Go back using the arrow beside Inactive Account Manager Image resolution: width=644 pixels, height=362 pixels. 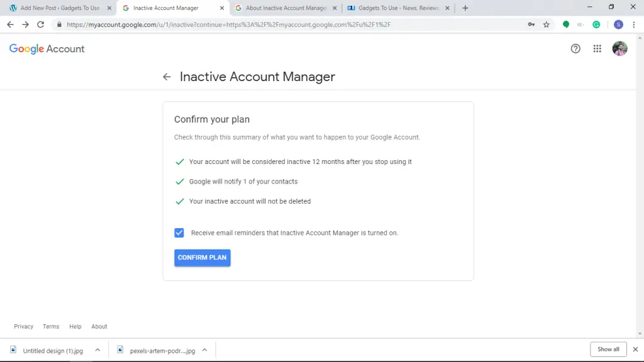pos(166,77)
